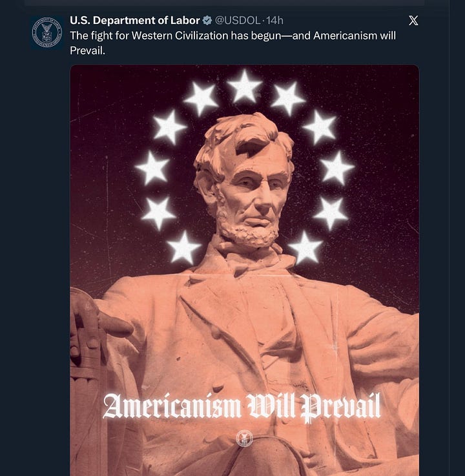Image resolution: width=465 pixels, height=476 pixels.
Task: Click the bottom-right star of the ring
Action: [x=305, y=247]
